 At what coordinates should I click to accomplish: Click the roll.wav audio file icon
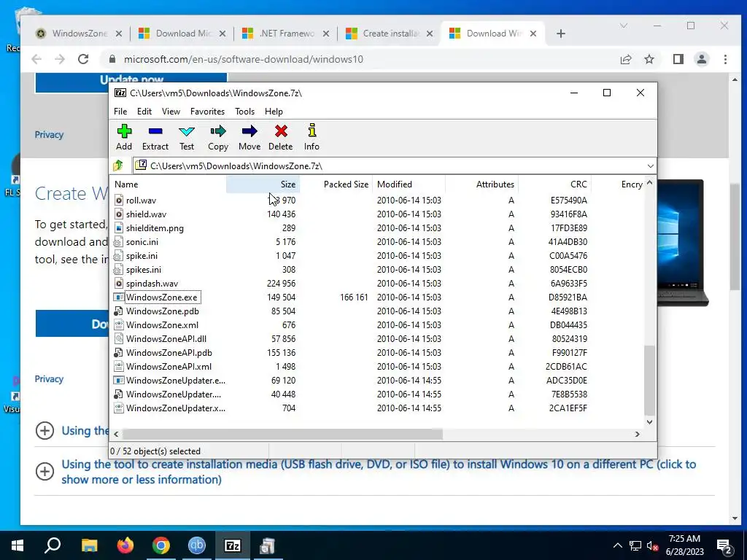pos(119,201)
